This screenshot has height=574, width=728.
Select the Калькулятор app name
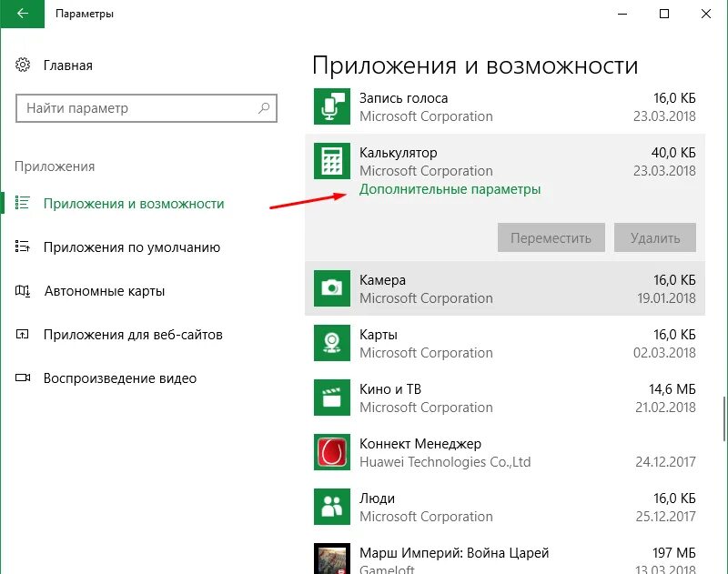pyautogui.click(x=399, y=153)
